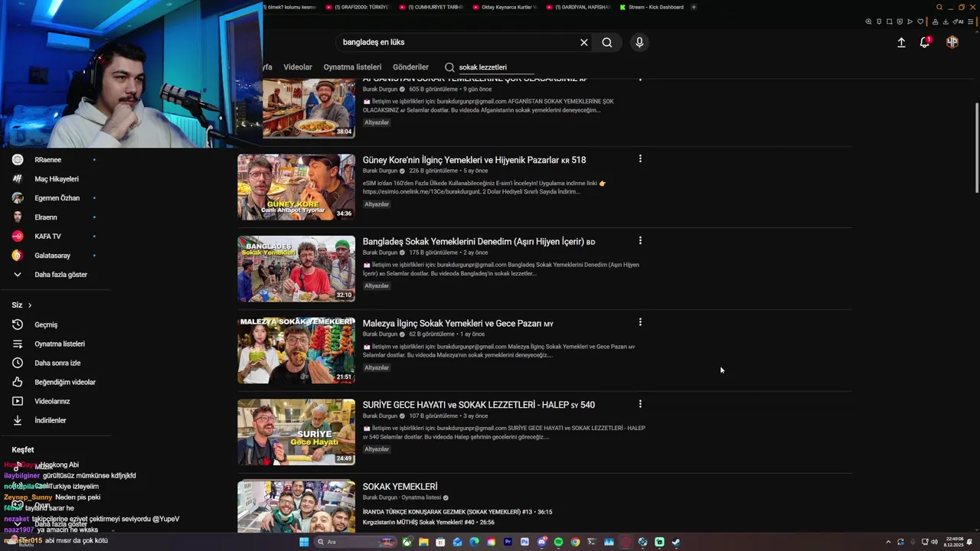Open Güney Kore'nin İlginç Yemekleri video title
980x551 pixels.
click(474, 160)
